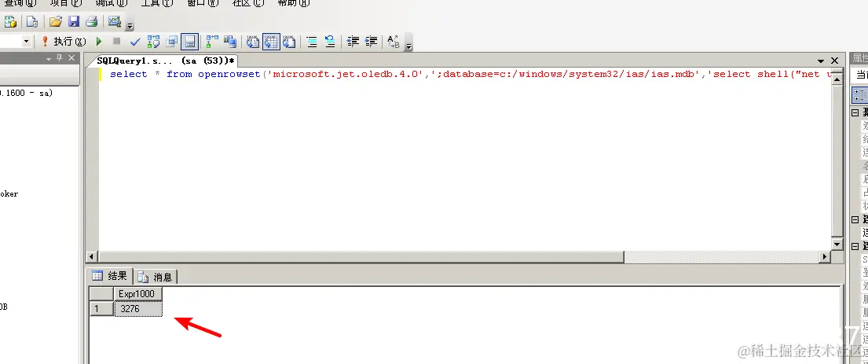Open the 帮助(H) menu
Screen dimensions: 868x364
click(294, 3)
